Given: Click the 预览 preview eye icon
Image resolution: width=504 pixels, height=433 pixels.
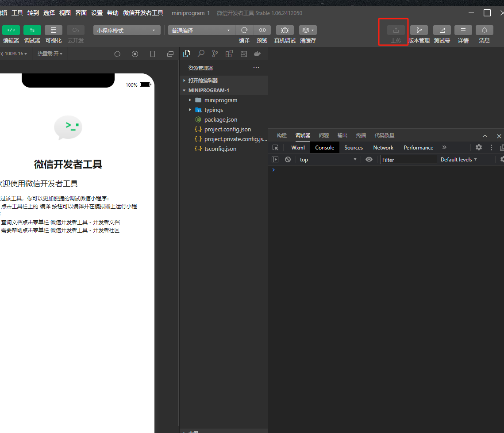Looking at the screenshot, I should pyautogui.click(x=262, y=30).
